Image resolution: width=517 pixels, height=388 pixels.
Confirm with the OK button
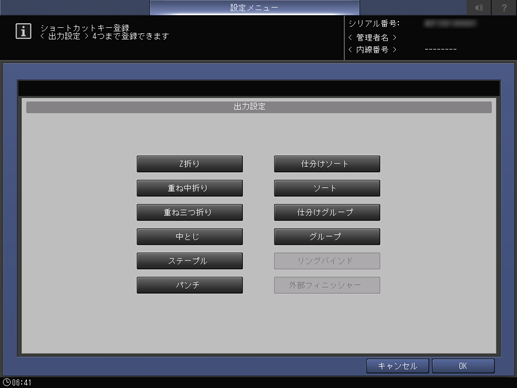(463, 366)
